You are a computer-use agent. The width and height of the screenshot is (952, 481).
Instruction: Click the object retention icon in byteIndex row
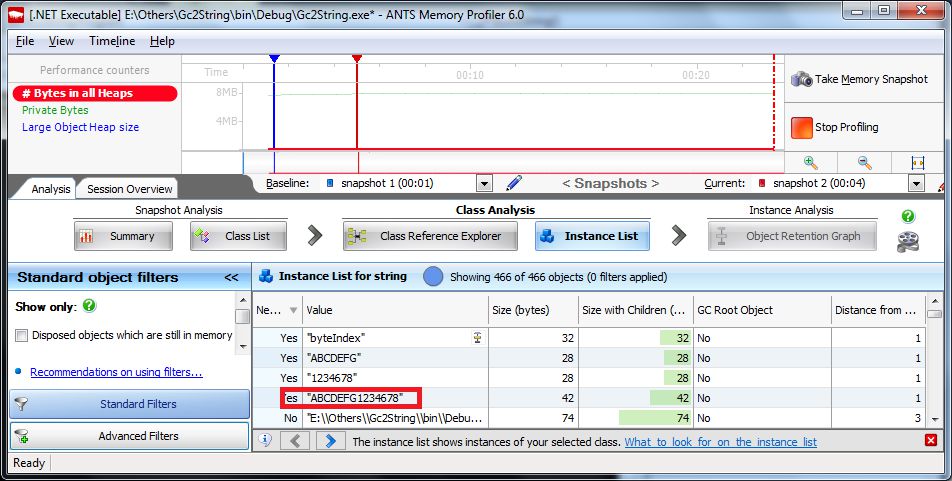[478, 338]
